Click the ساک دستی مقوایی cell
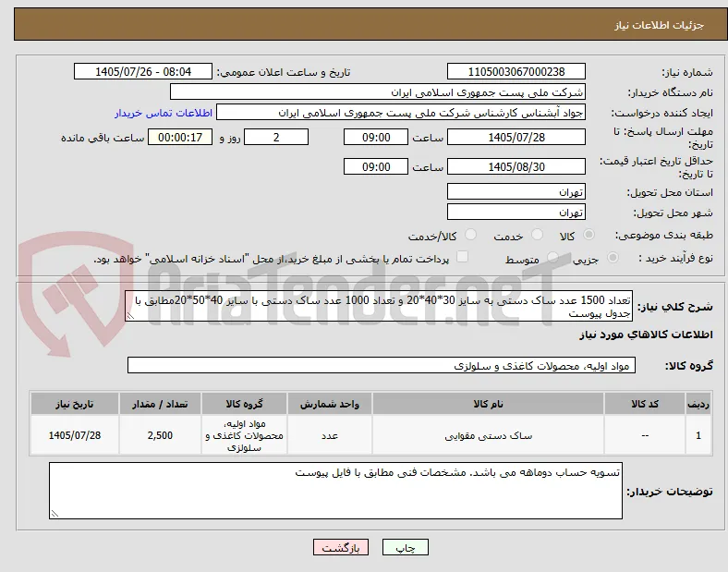Viewport: 728px width, 572px height. [x=488, y=435]
